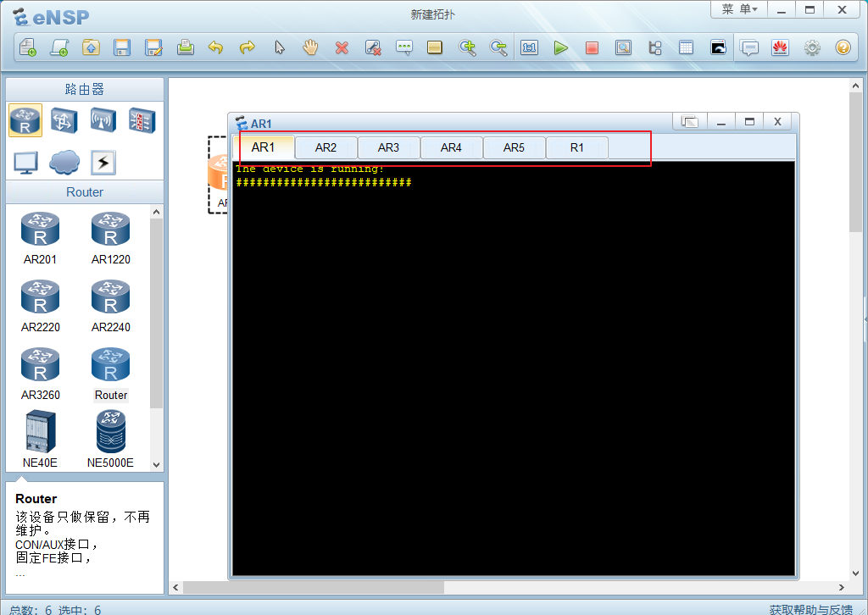Click inside the AR1 black terminal area
The image size is (868, 615).
coord(514,368)
